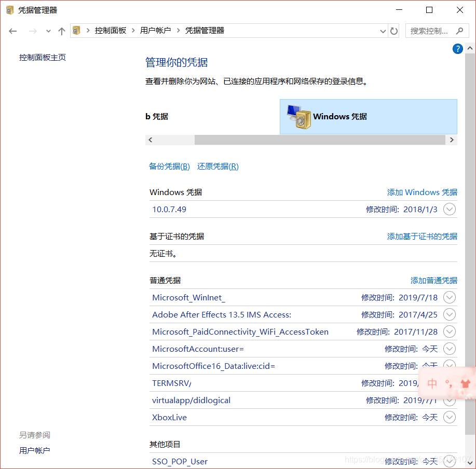The width and height of the screenshot is (476, 469).
Task: Go back with the back arrow
Action: point(13,31)
